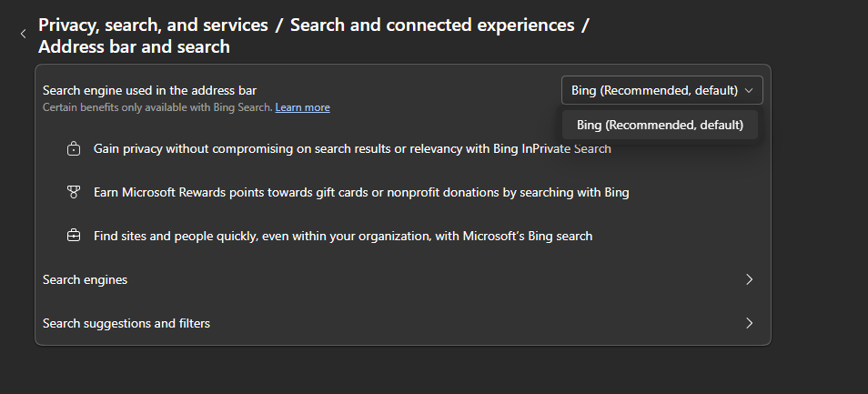Click the back arrow beside the breadcrumb

[23, 34]
